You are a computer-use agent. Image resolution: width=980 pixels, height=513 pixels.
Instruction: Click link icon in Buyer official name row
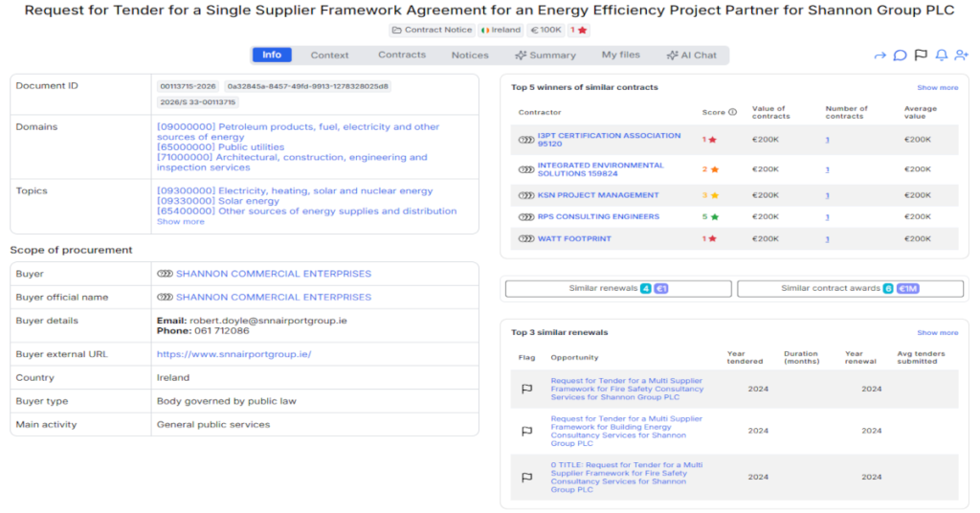(165, 298)
